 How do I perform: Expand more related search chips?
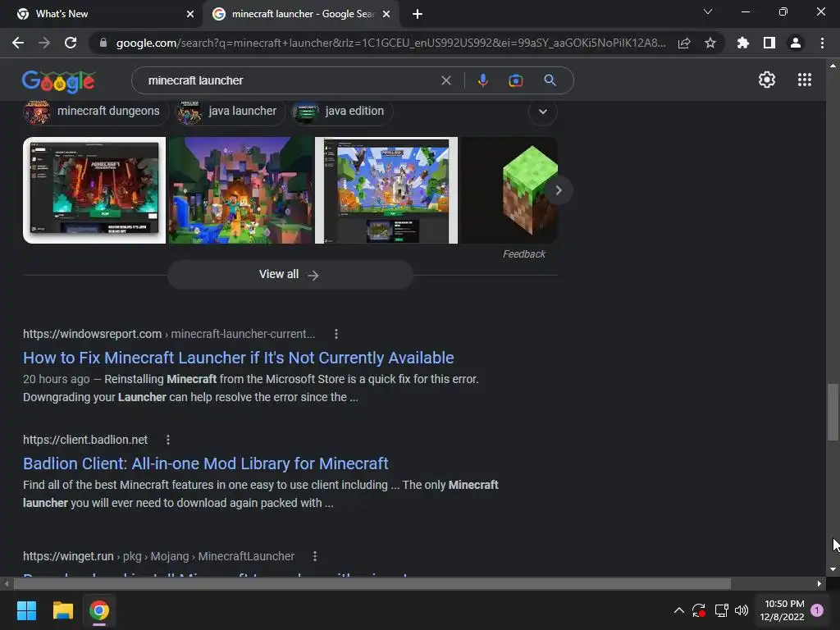coord(543,112)
